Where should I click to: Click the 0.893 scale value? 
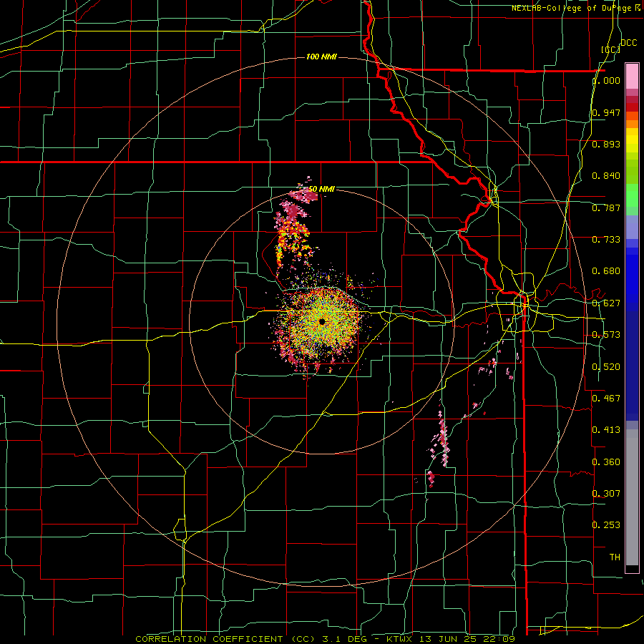[606, 144]
